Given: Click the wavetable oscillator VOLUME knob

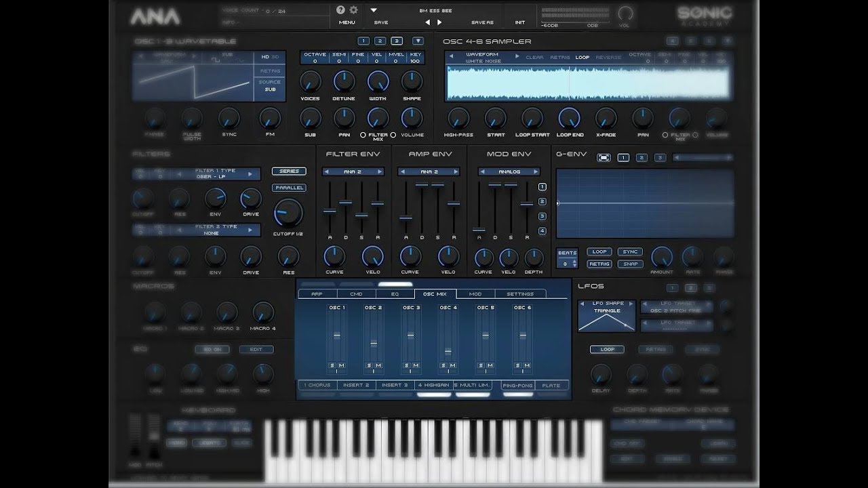Looking at the screenshot, I should (x=412, y=119).
